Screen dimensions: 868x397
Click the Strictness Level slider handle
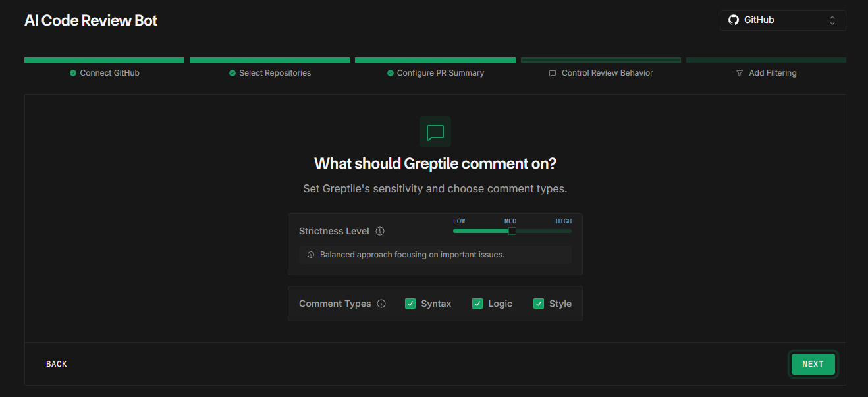tap(512, 231)
